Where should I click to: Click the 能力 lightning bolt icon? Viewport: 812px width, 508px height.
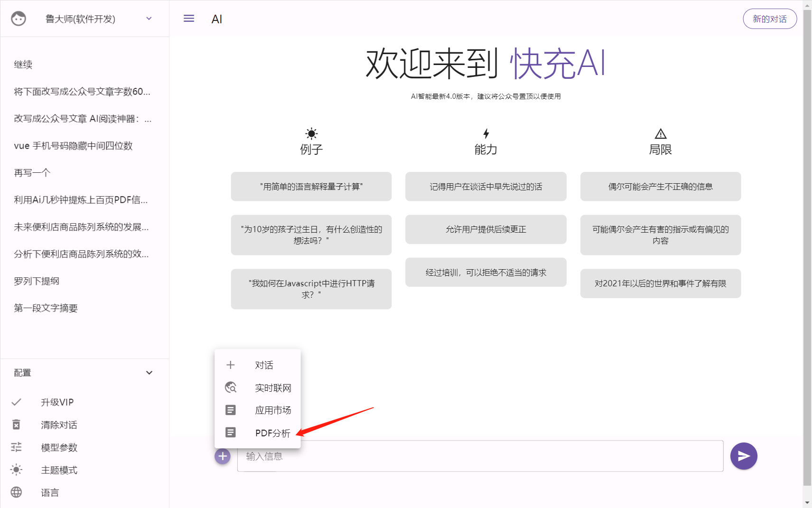[x=486, y=133]
